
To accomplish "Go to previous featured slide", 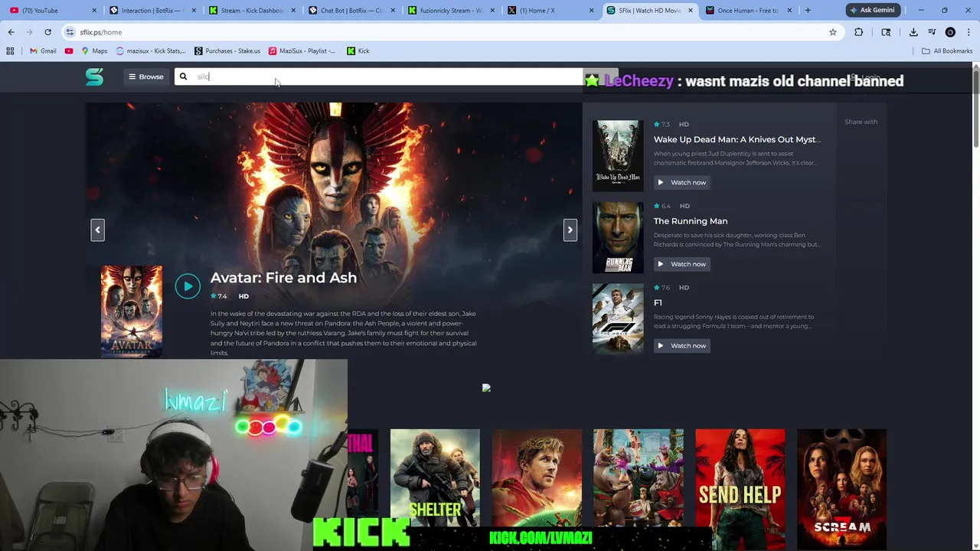I will (x=97, y=230).
